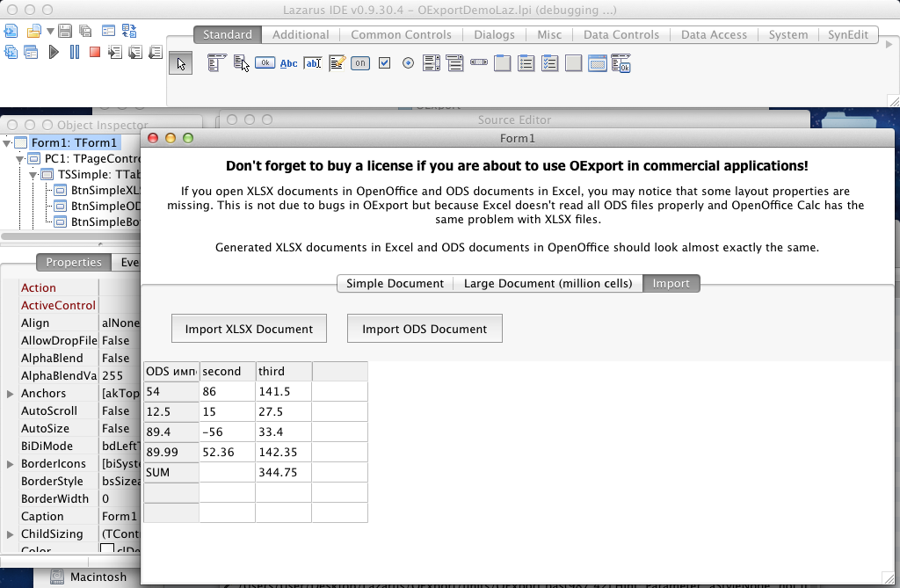This screenshot has width=900, height=588.
Task: Click the Import XLSX Document button
Action: click(249, 329)
